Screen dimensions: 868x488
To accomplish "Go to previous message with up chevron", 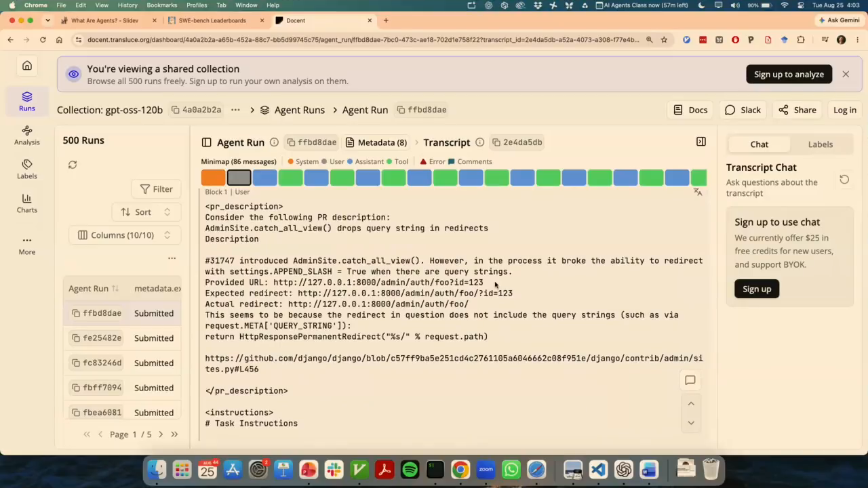I will 691,404.
